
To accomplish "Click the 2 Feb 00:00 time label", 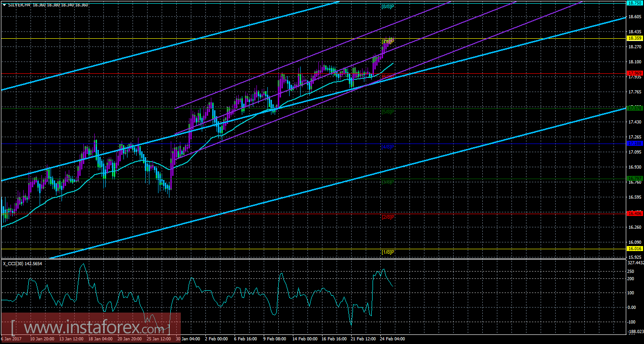I will coord(215,339).
